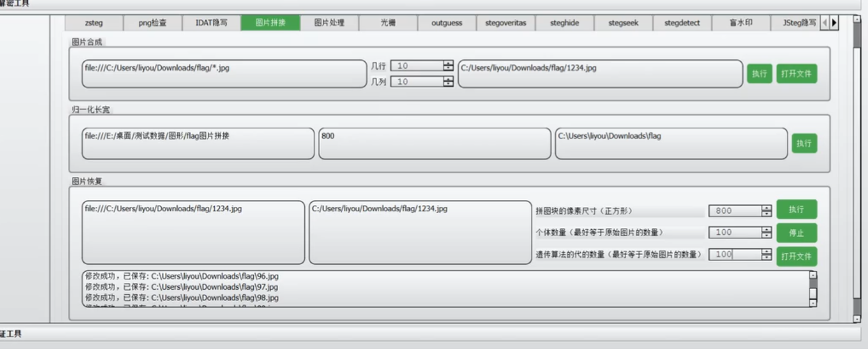Image resolution: width=868 pixels, height=349 pixels.
Task: Increase 拼图块的像素尺寸 with up arrow
Action: pos(766,208)
